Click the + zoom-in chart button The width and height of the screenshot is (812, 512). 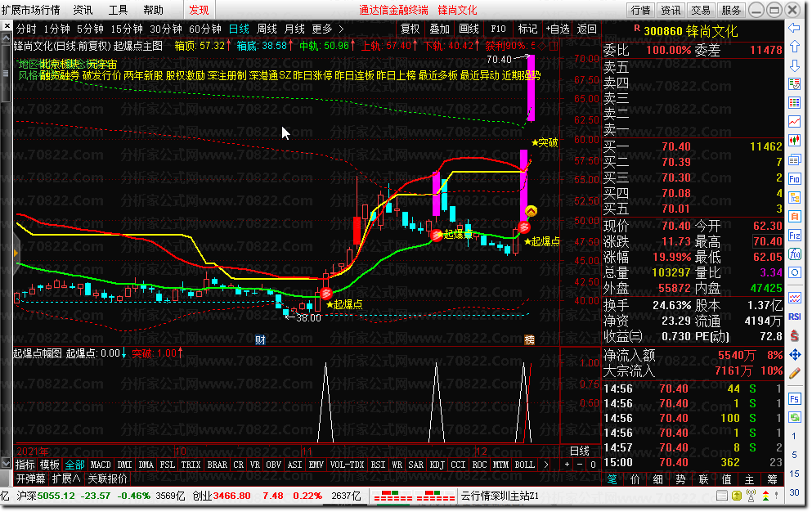tap(567, 465)
